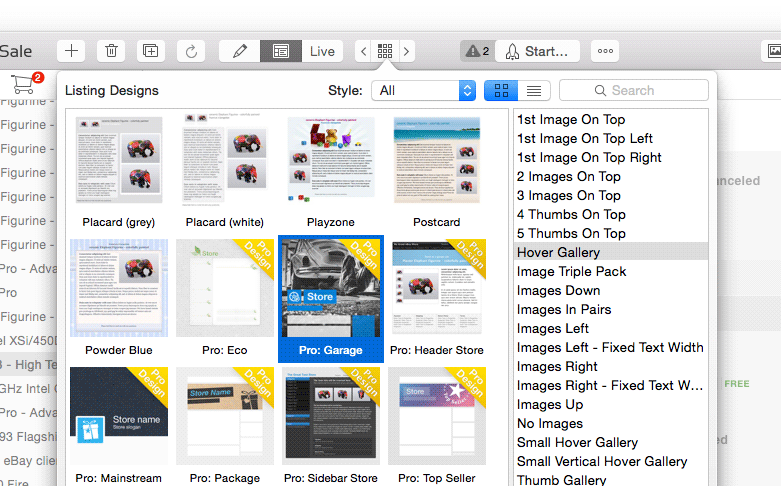Click the Start... rocket button
Image resolution: width=781 pixels, height=486 pixels.
point(537,51)
